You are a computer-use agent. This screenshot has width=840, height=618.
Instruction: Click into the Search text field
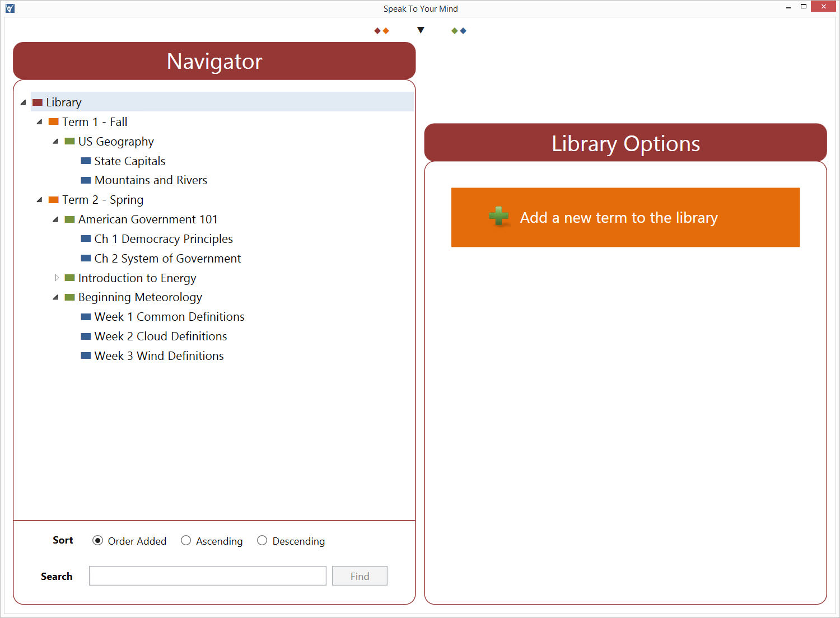point(208,576)
